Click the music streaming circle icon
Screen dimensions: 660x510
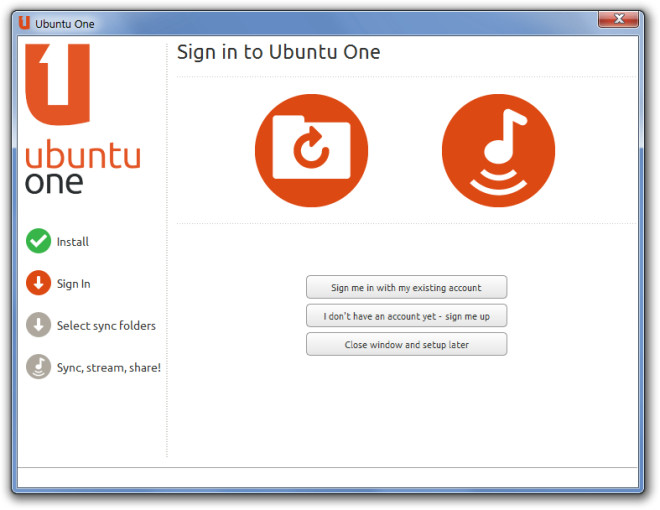coord(498,150)
